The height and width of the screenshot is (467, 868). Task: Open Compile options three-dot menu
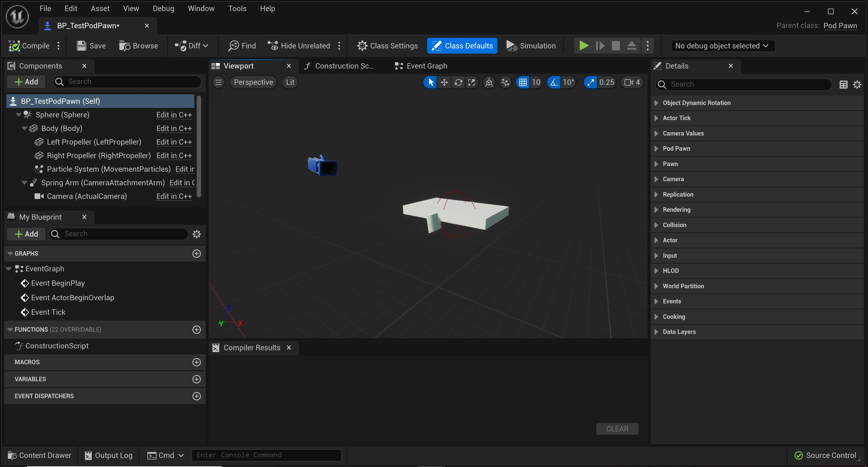[x=59, y=46]
